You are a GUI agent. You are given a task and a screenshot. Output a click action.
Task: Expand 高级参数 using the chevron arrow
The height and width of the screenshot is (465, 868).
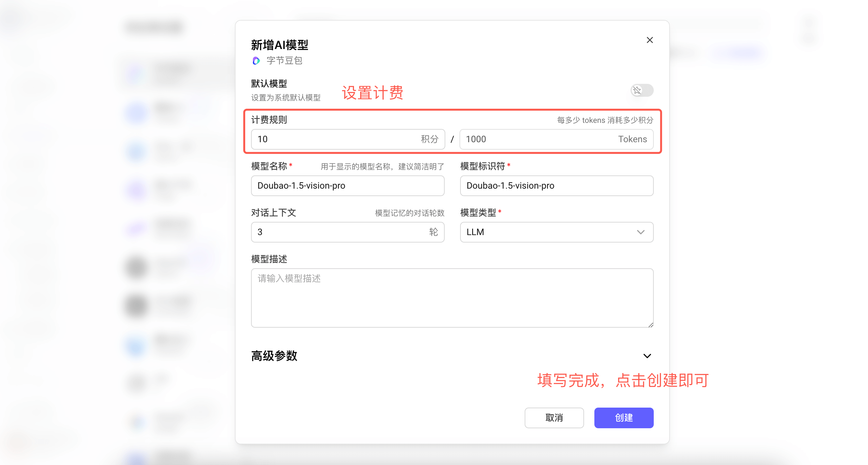(x=647, y=356)
